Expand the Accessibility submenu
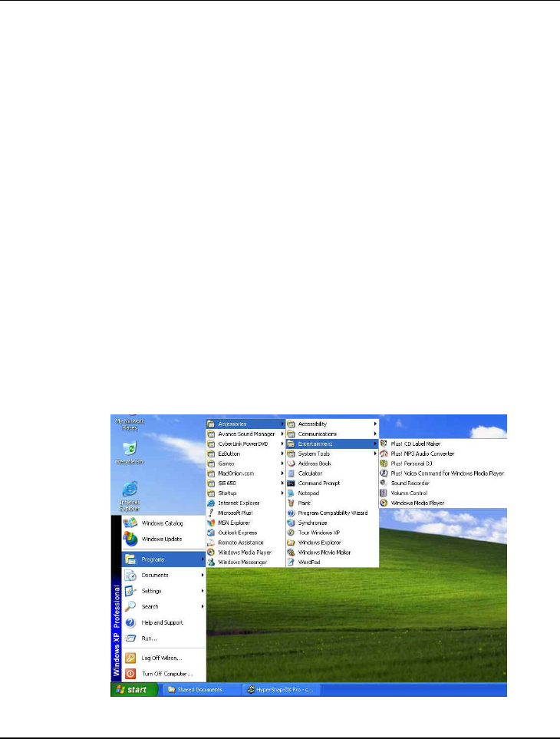This screenshot has width=560, height=739. click(x=332, y=424)
